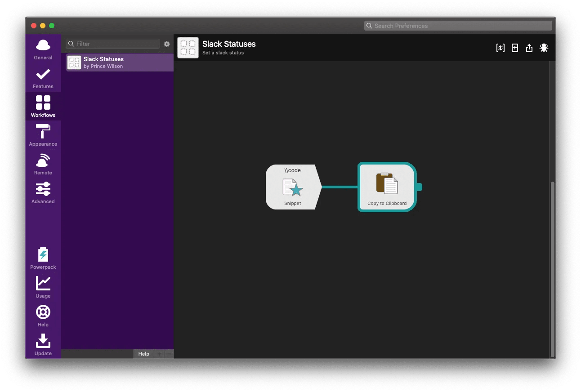Open Help from the sidebar
This screenshot has width=581, height=392.
[x=43, y=316]
